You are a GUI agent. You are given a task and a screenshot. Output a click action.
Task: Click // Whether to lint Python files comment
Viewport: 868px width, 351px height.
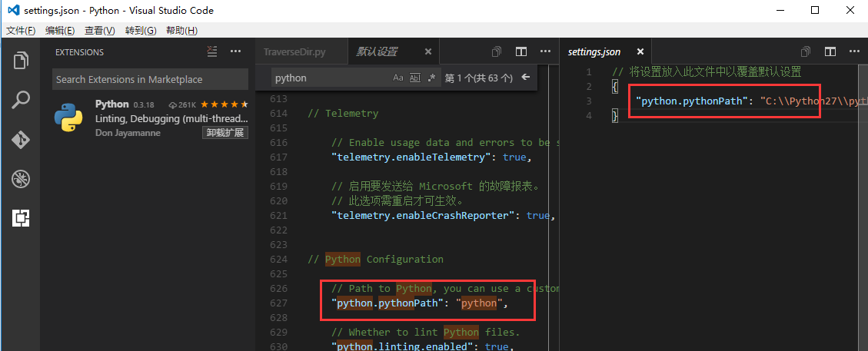426,333
